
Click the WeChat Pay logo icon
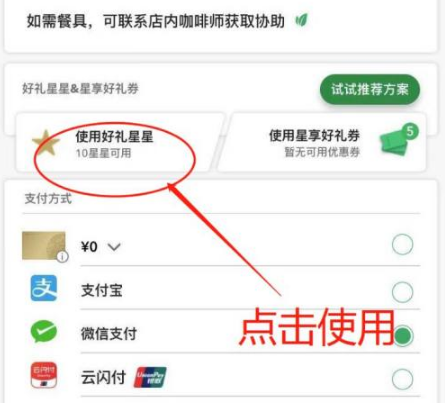[x=44, y=331]
